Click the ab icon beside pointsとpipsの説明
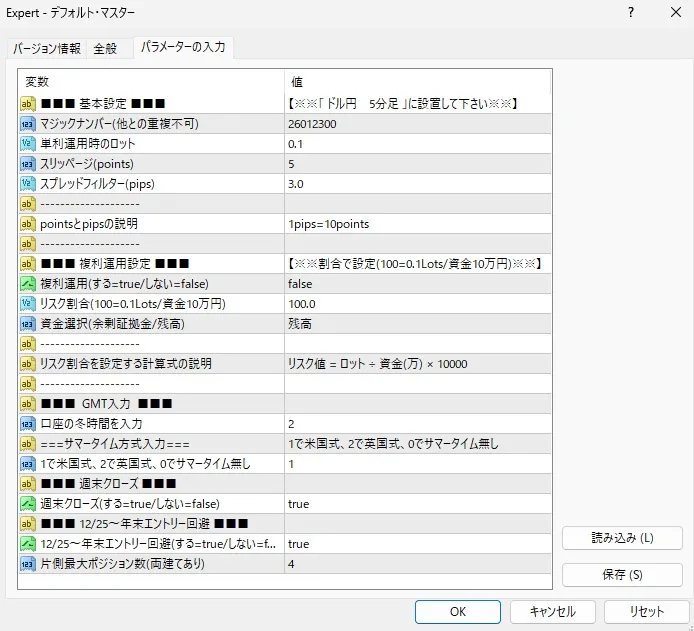The width and height of the screenshot is (694, 631). (28, 224)
